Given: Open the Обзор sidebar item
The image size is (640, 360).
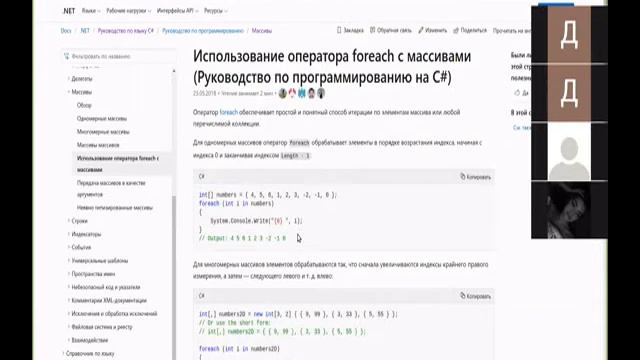Looking at the screenshot, I should click(x=84, y=105).
